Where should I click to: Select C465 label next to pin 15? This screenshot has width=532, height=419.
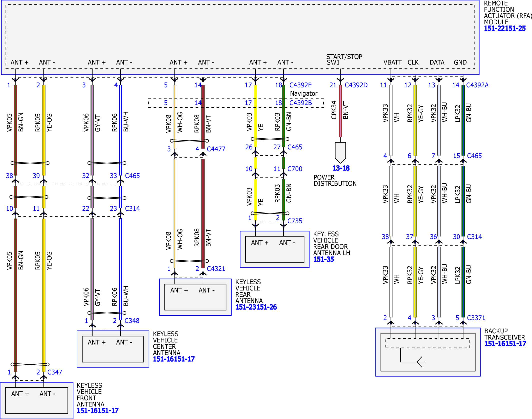click(474, 156)
